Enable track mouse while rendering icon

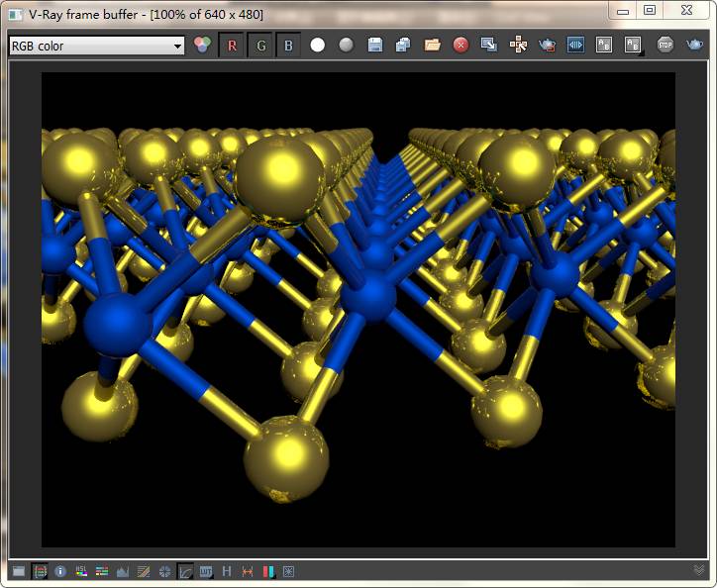pos(518,46)
